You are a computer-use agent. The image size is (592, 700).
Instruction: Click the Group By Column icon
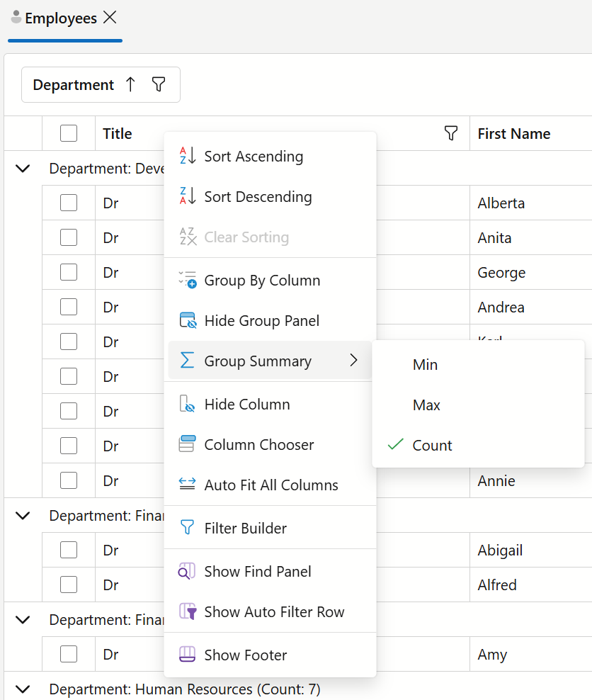(188, 280)
